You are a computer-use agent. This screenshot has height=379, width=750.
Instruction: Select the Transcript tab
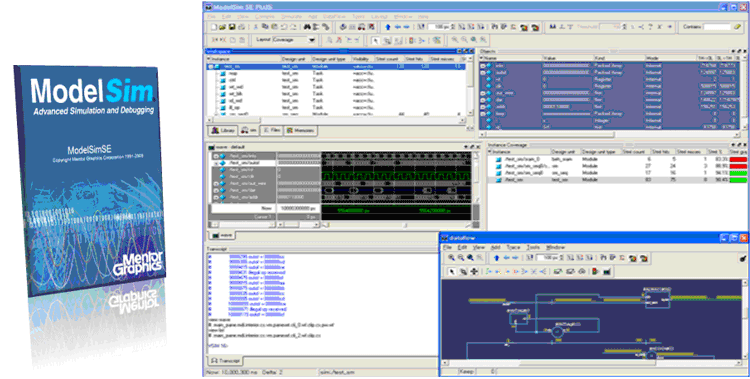225,360
